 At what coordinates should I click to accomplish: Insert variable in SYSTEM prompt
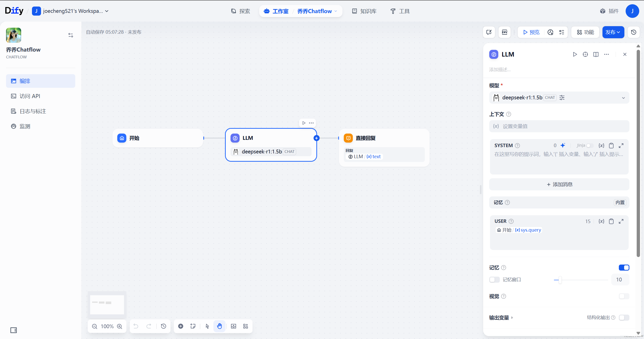(x=601, y=146)
